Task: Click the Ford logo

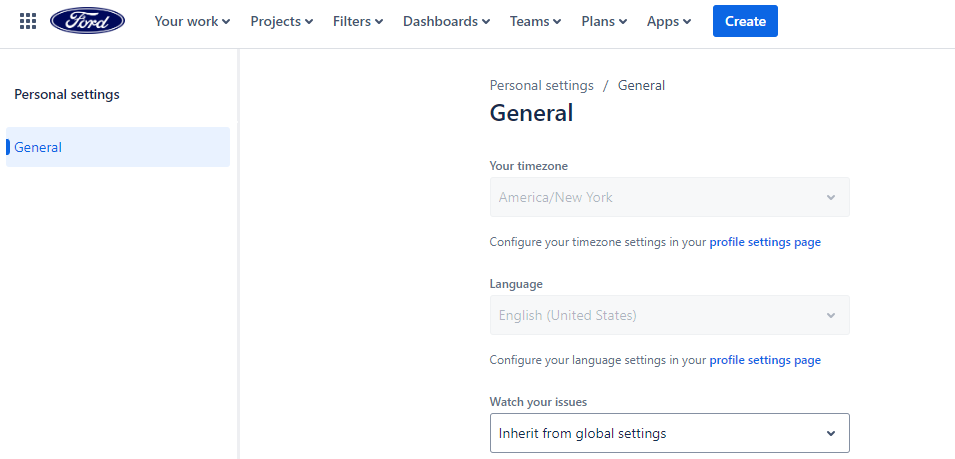Action: pos(88,21)
